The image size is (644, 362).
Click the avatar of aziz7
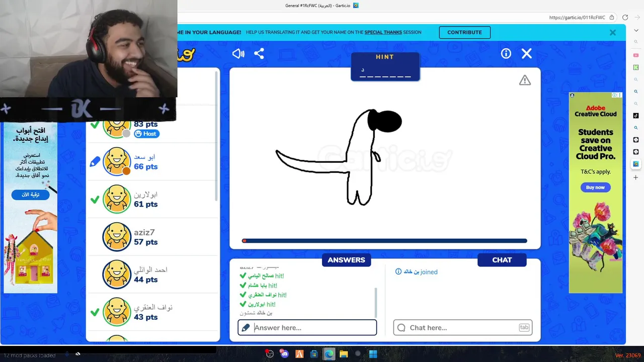117,237
